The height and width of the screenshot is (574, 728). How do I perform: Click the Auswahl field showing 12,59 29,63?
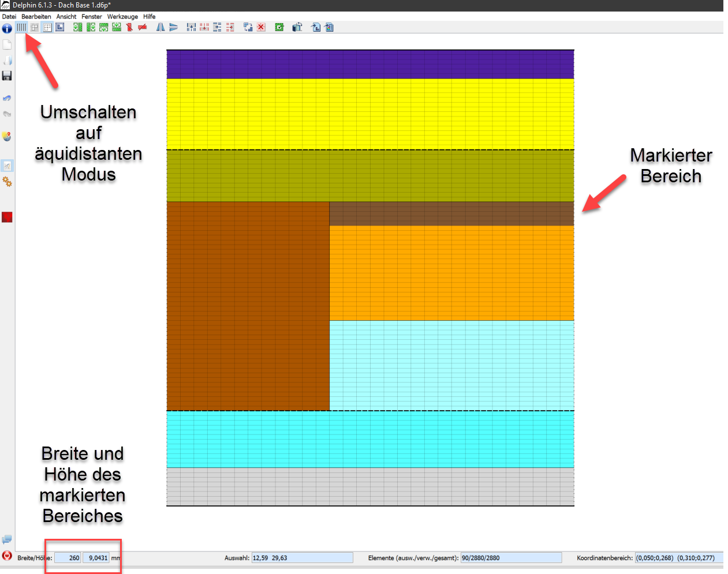302,558
